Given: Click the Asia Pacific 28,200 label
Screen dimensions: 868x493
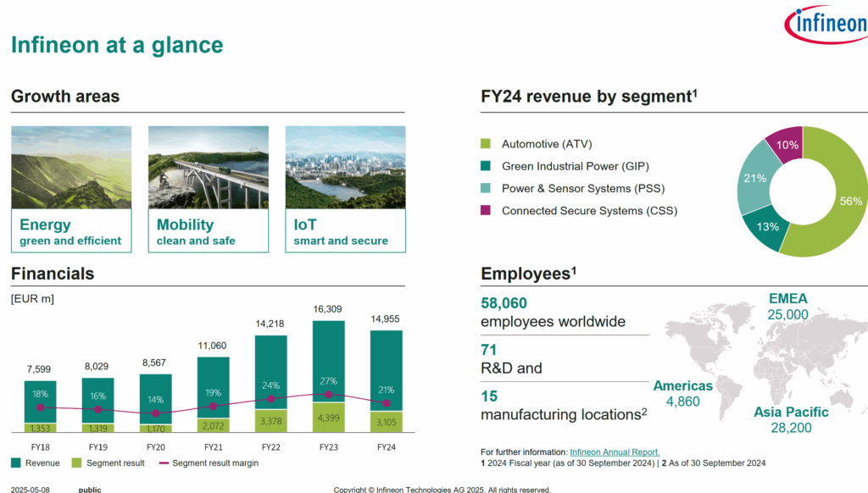Looking at the screenshot, I should (791, 419).
